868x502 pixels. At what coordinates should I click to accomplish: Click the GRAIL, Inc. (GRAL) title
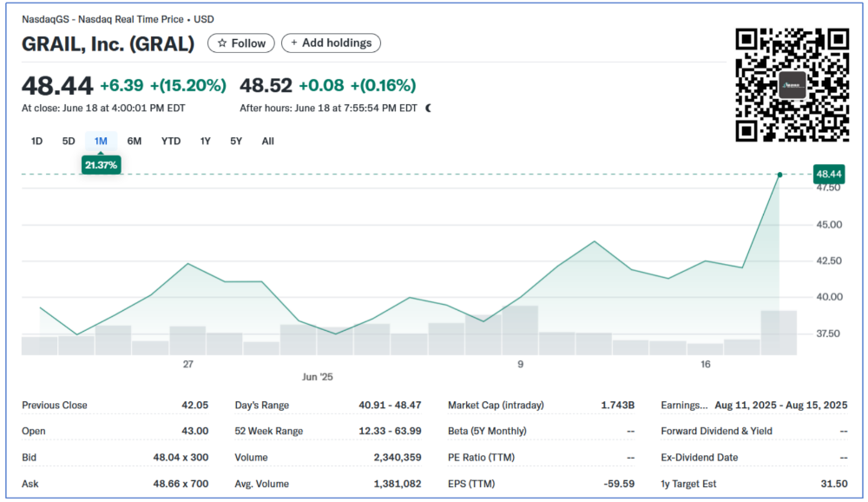click(108, 43)
